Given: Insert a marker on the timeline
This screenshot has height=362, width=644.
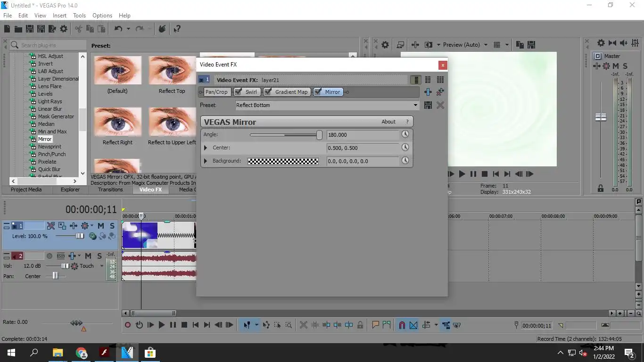Looking at the screenshot, I should point(376,325).
